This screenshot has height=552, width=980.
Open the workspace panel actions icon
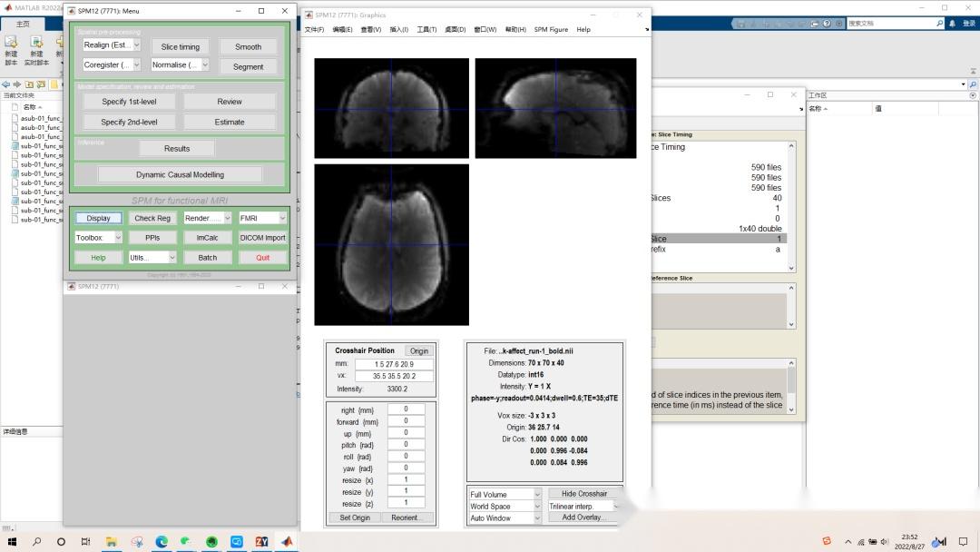974,95
